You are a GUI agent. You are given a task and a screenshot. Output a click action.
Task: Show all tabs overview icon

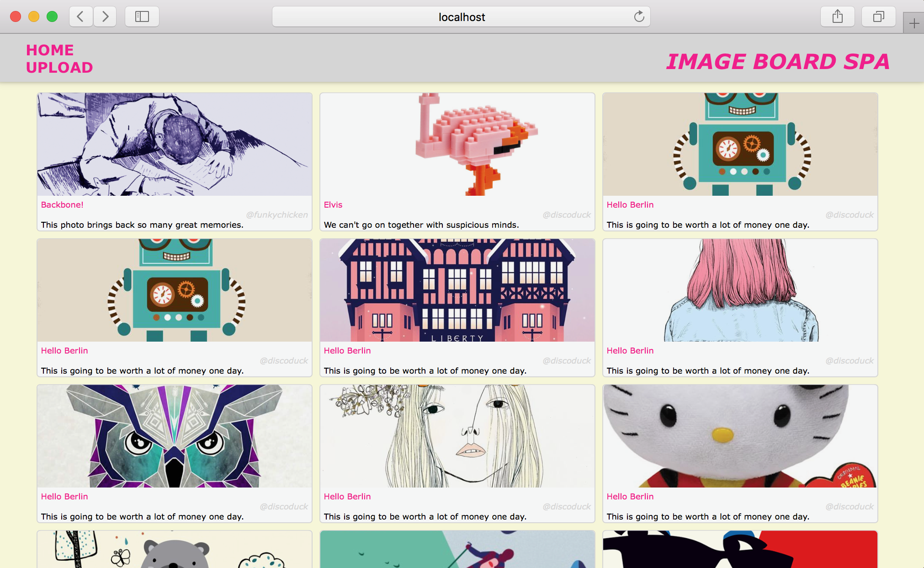(x=878, y=17)
